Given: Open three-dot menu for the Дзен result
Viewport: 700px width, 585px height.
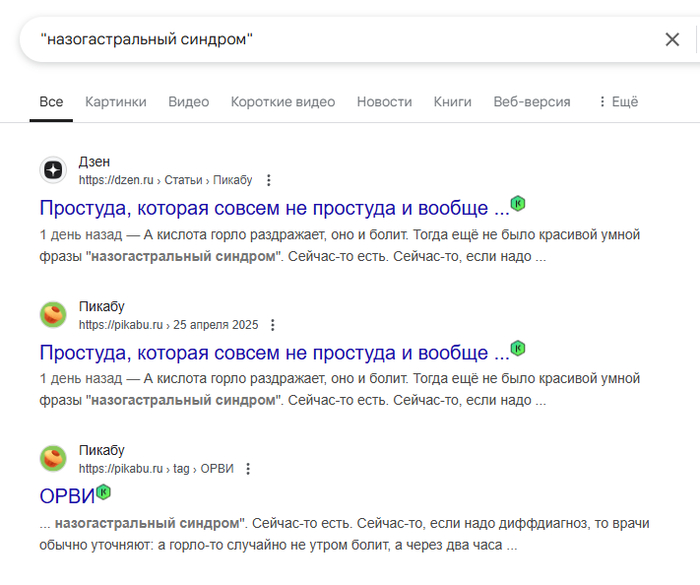Looking at the screenshot, I should pos(268,180).
